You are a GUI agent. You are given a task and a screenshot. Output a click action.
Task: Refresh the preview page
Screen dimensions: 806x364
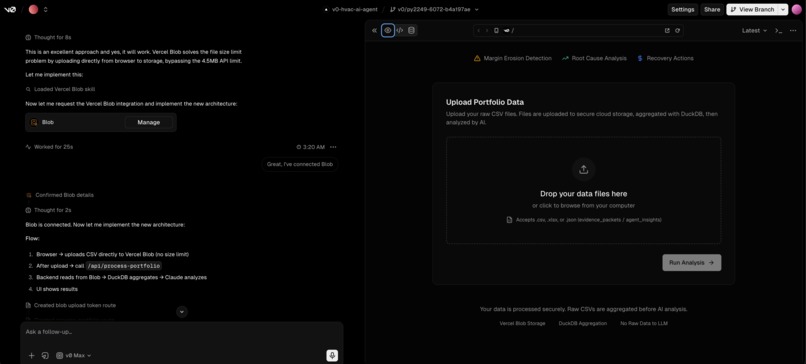click(677, 31)
